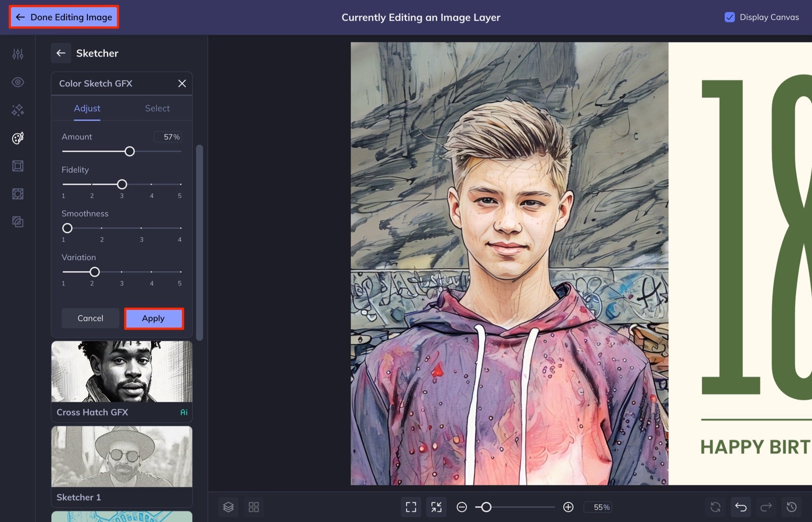Viewport: 812px width, 522px height.
Task: Switch to the Select tab
Action: click(157, 108)
